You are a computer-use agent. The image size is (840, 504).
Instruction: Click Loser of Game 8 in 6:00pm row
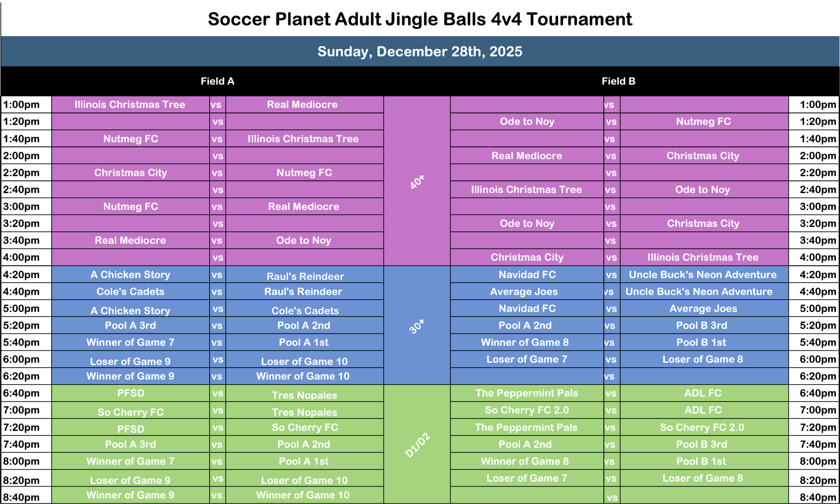pyautogui.click(x=703, y=359)
